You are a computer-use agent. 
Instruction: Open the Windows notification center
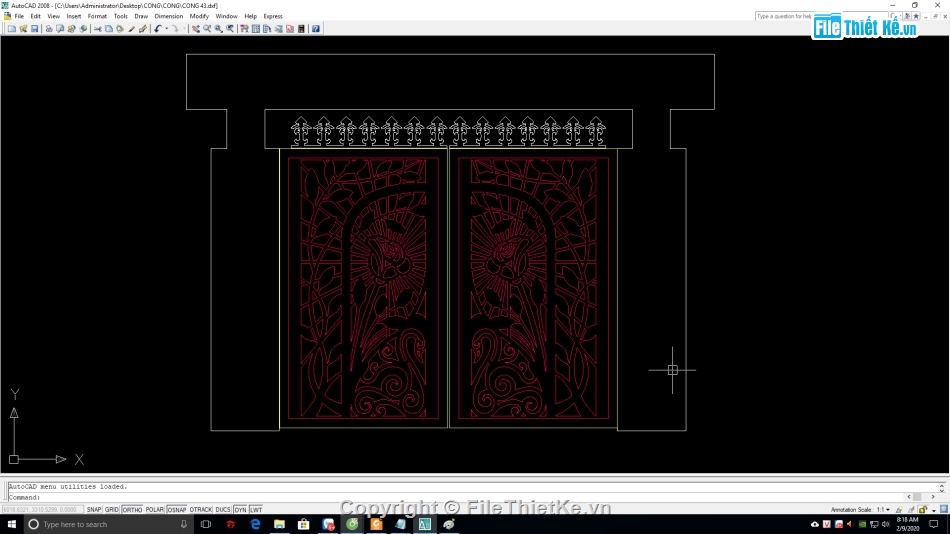(x=934, y=524)
